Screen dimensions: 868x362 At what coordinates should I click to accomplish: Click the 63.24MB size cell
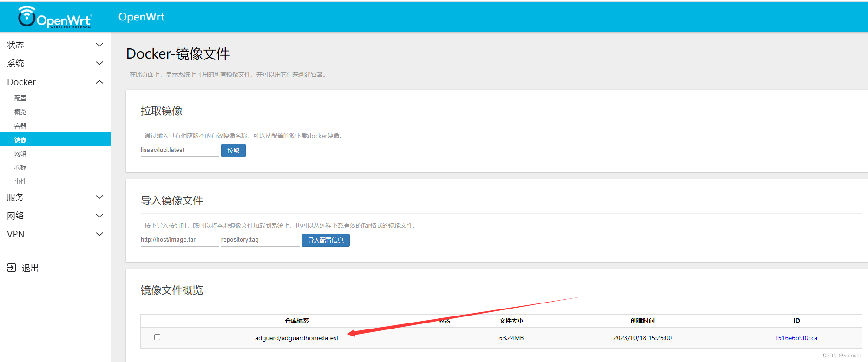tap(511, 338)
